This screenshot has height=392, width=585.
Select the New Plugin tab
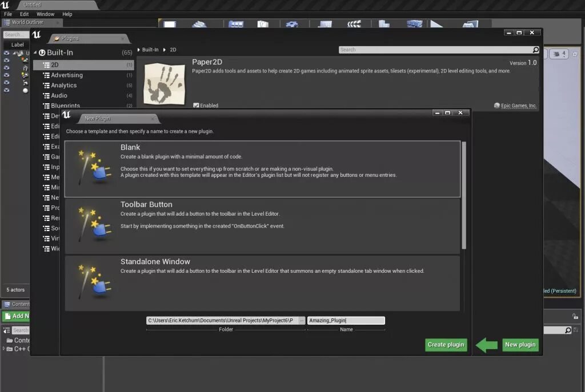pyautogui.click(x=118, y=119)
